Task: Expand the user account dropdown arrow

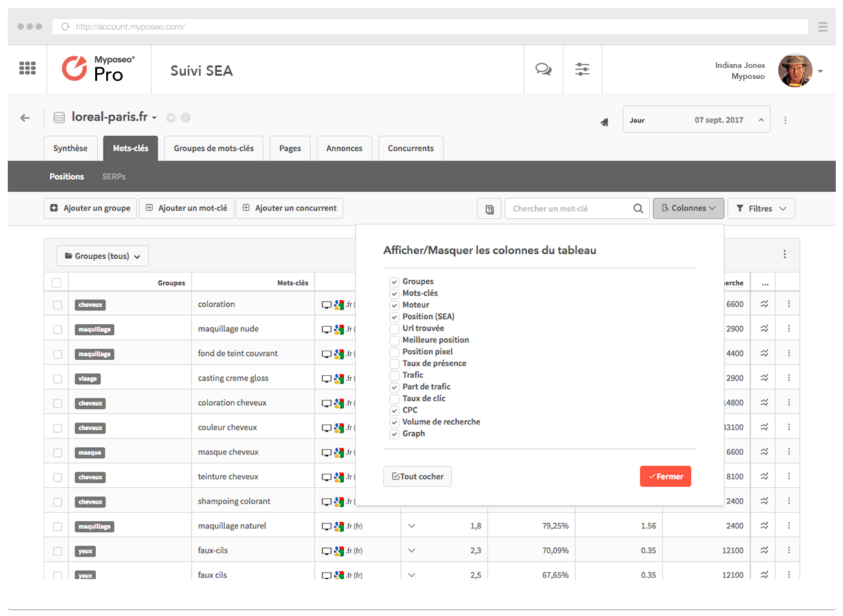Action: tap(820, 71)
